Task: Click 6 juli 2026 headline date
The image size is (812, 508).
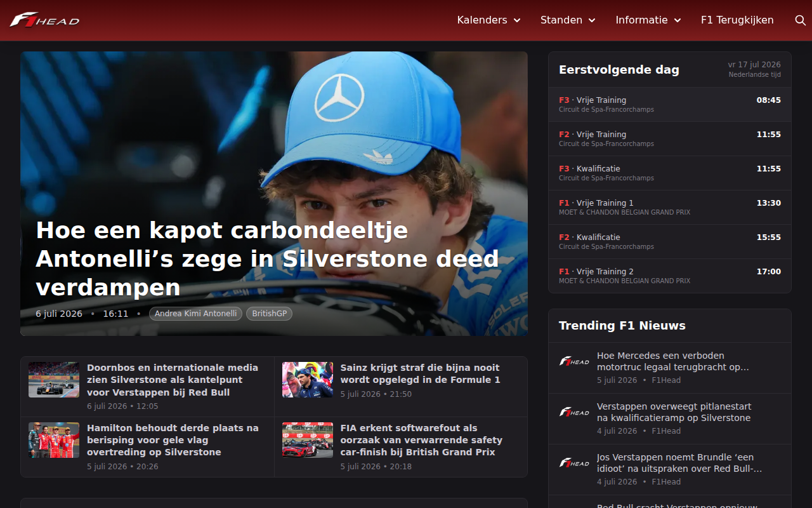Action: click(x=59, y=314)
